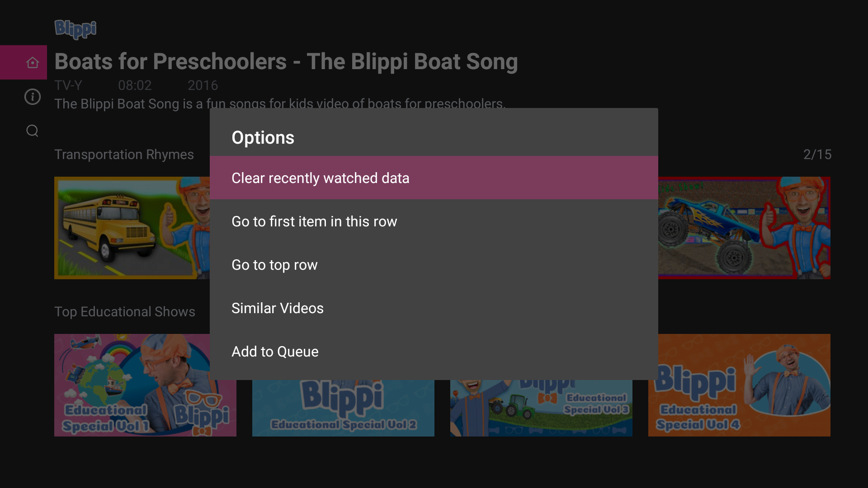
Task: Click the Transportation Rhymes row label
Action: tap(124, 154)
